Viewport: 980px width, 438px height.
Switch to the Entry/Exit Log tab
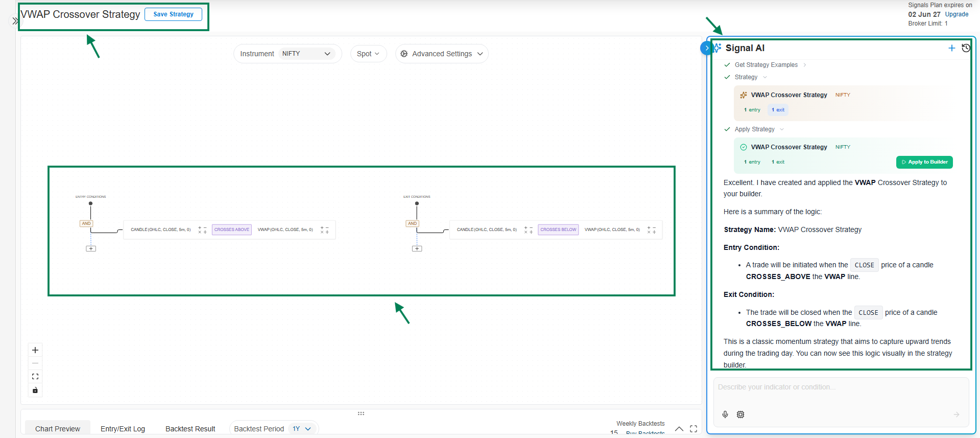(123, 429)
